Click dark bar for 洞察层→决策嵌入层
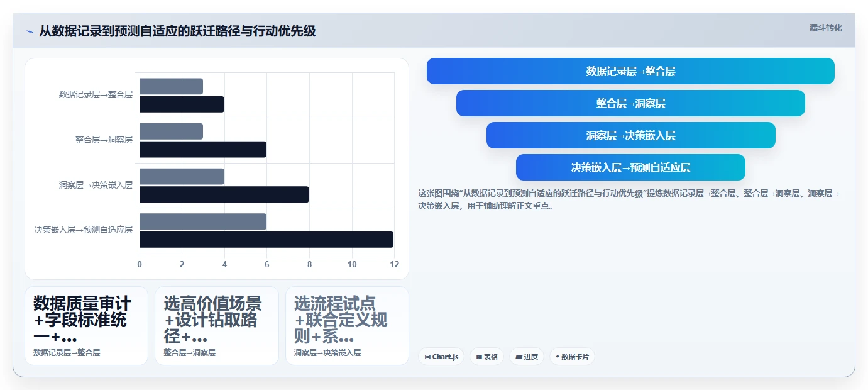Image resolution: width=868 pixels, height=390 pixels. [x=224, y=194]
